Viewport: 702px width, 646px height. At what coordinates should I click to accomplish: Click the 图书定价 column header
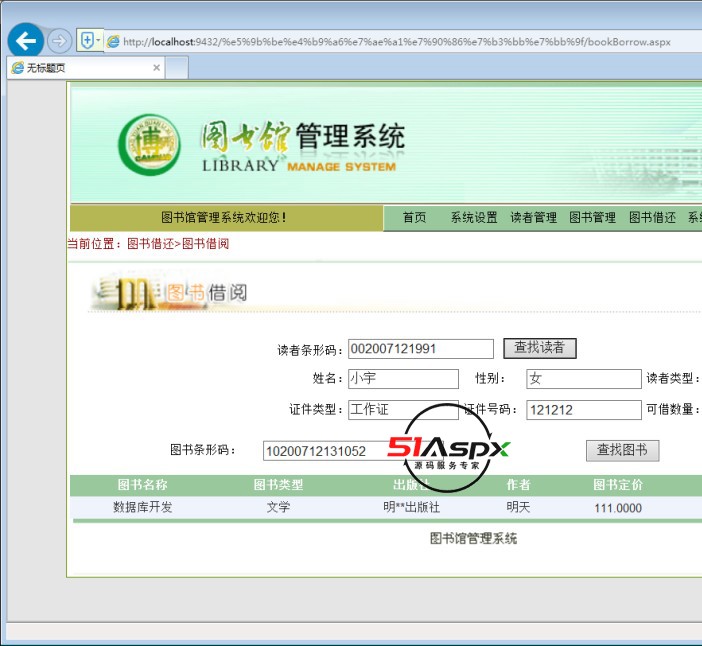click(618, 484)
